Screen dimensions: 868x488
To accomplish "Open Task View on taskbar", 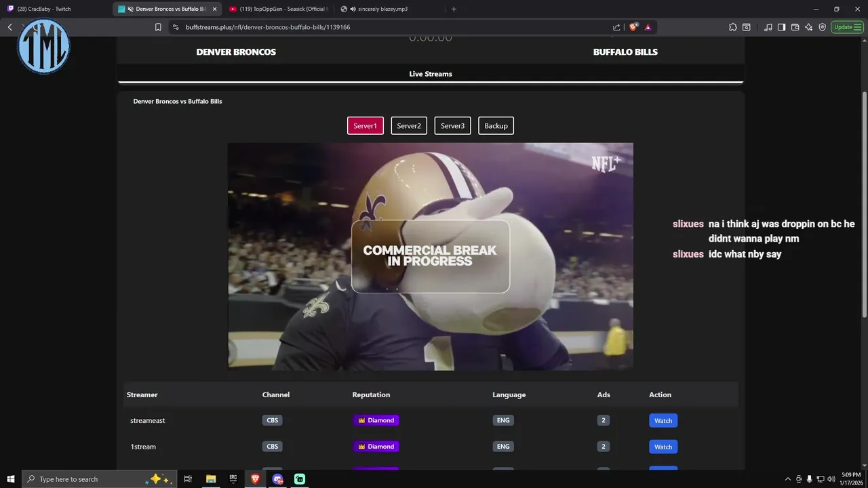I will [189, 479].
